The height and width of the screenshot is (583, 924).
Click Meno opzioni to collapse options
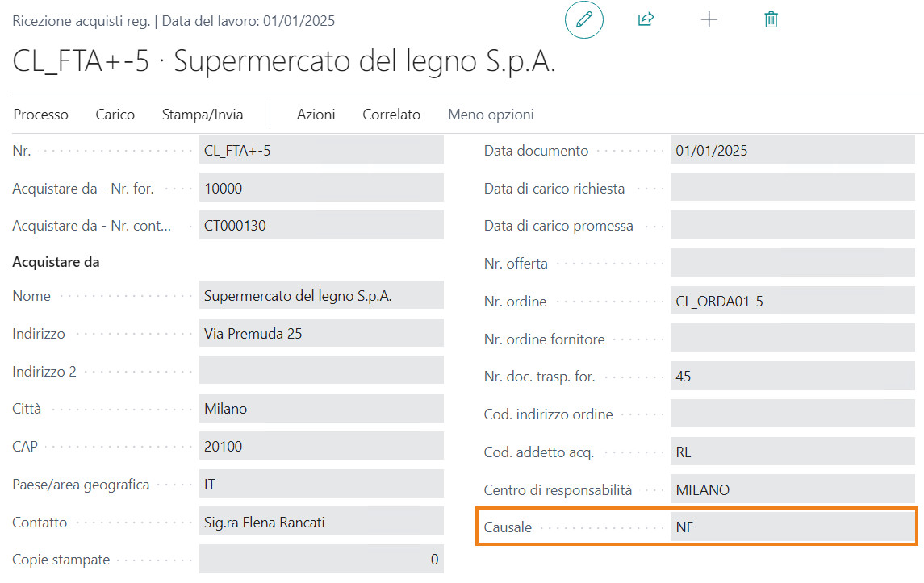491,115
